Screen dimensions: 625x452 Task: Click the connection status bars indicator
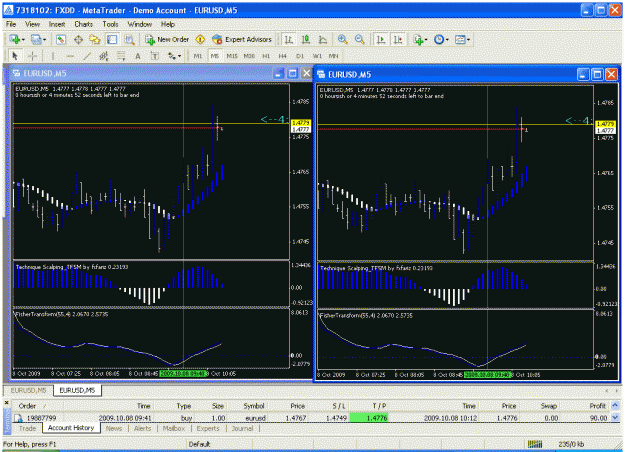tap(535, 444)
